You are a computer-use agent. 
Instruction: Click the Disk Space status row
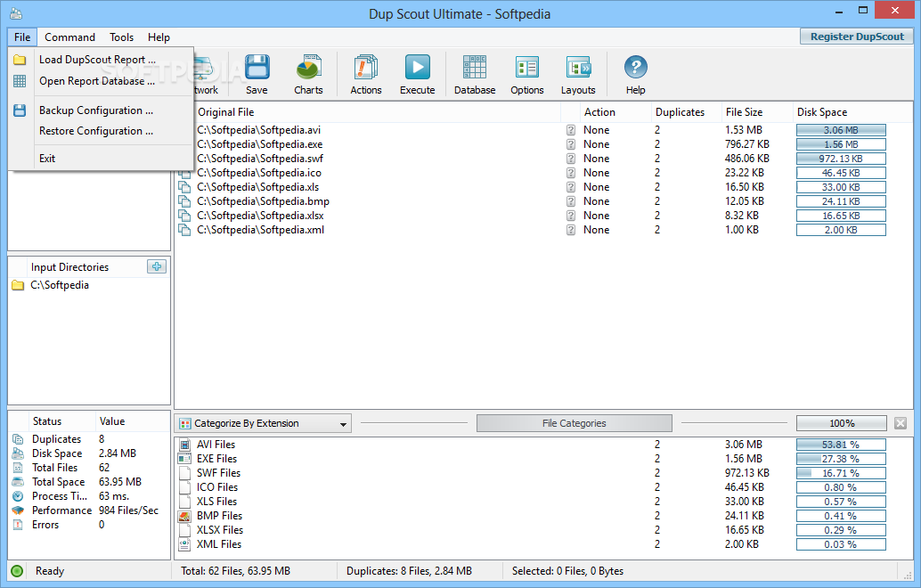89,453
